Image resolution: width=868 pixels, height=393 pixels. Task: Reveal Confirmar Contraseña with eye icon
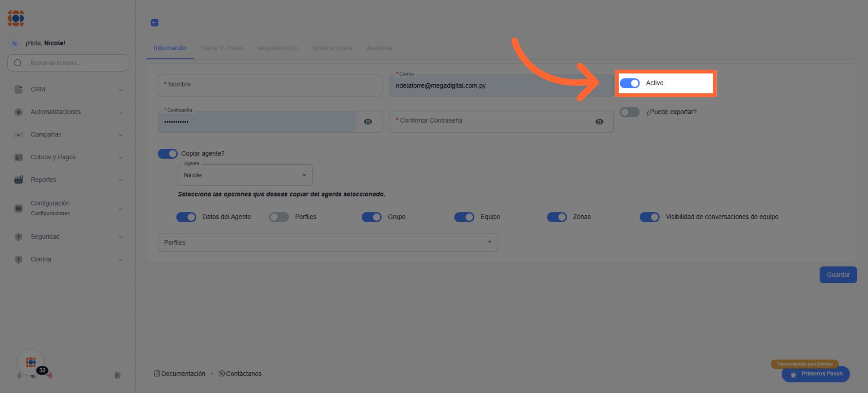[x=599, y=122]
